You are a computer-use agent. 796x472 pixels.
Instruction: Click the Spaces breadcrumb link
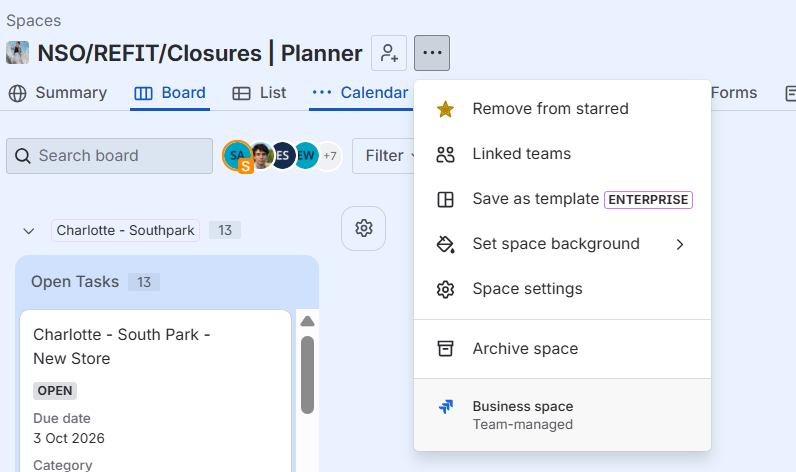(x=34, y=21)
